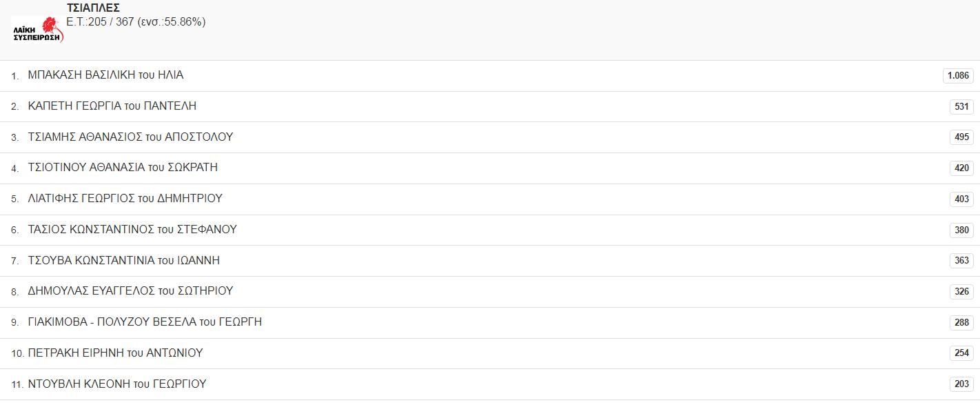Click the 420 vote count badge
980x405 pixels.
[x=961, y=168]
